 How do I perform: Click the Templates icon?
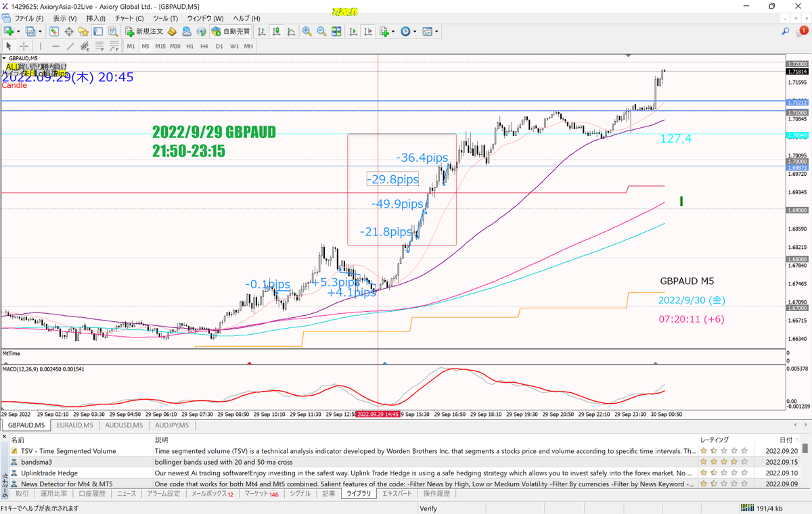(427, 31)
